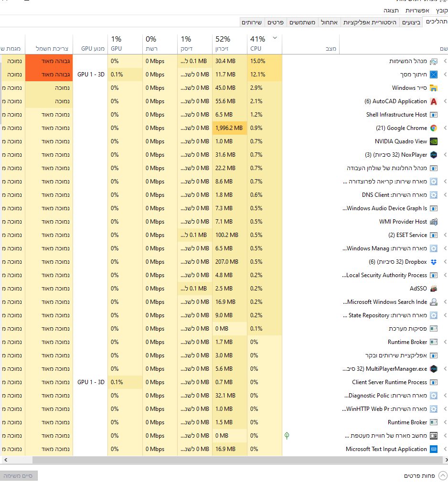Click the green leaf suspended status icon

click(x=287, y=436)
